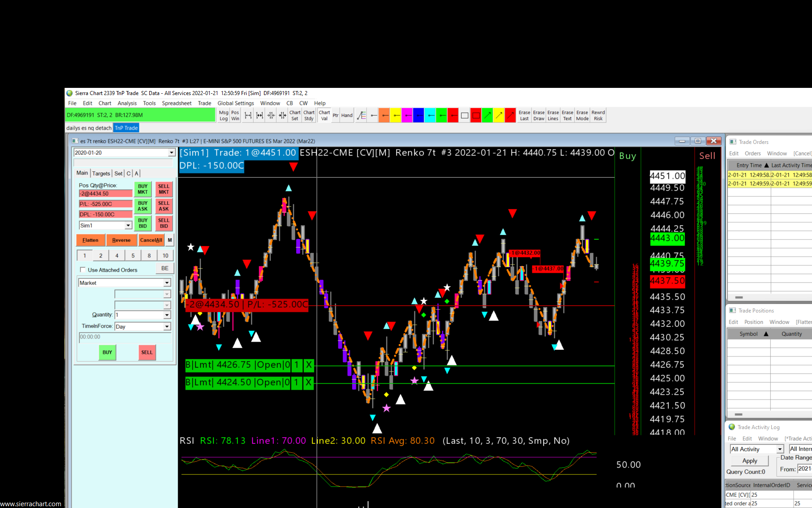Click the BE breakeven button
Viewport: 812px width, 508px height.
tap(165, 269)
